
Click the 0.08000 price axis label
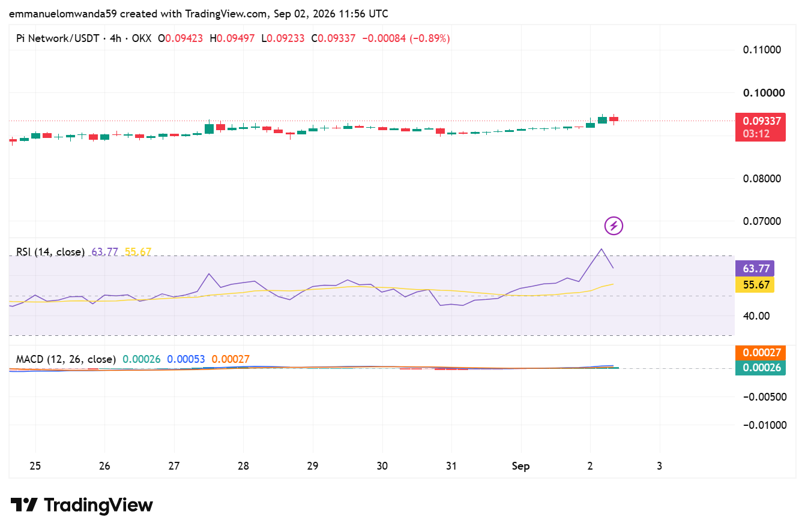point(762,178)
